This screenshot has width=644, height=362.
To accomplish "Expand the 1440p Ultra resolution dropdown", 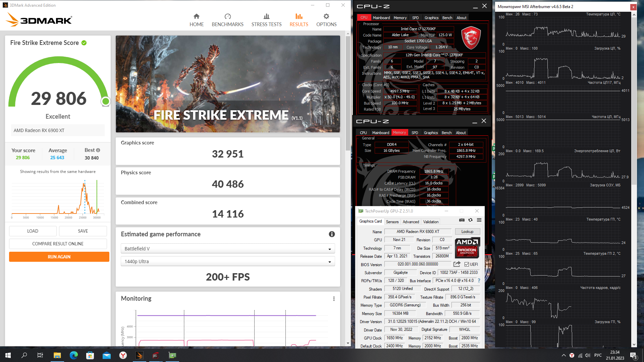I will (x=228, y=261).
